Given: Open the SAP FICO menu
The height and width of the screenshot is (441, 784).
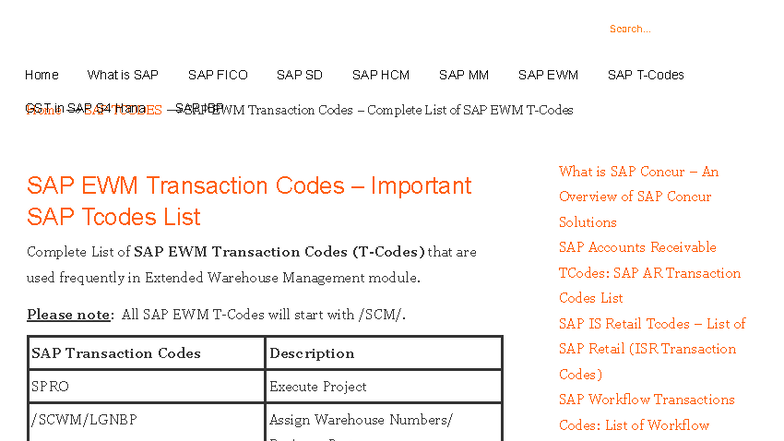Looking at the screenshot, I should [217, 75].
